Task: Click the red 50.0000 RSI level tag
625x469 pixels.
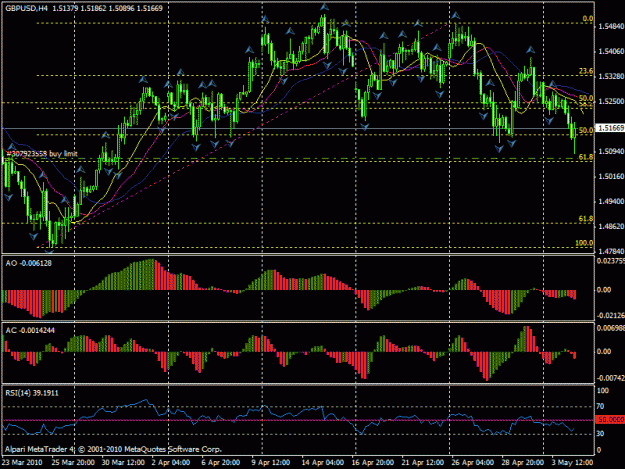Action: 610,420
